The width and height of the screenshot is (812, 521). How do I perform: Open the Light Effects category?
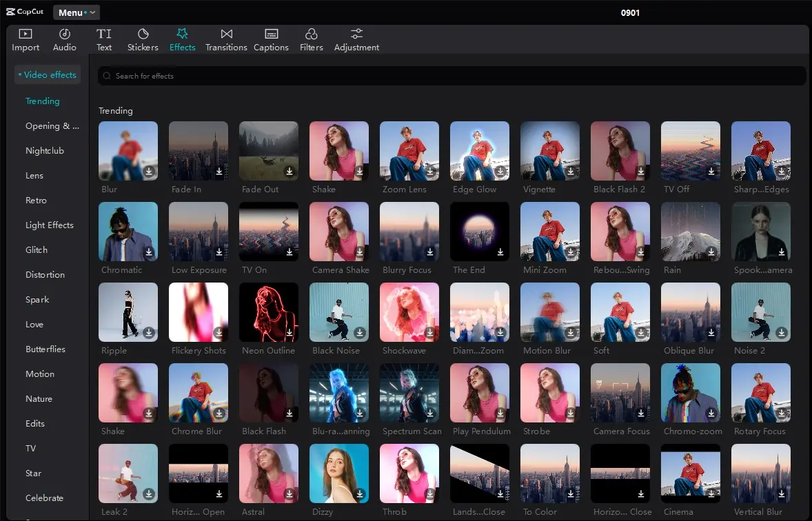(49, 225)
